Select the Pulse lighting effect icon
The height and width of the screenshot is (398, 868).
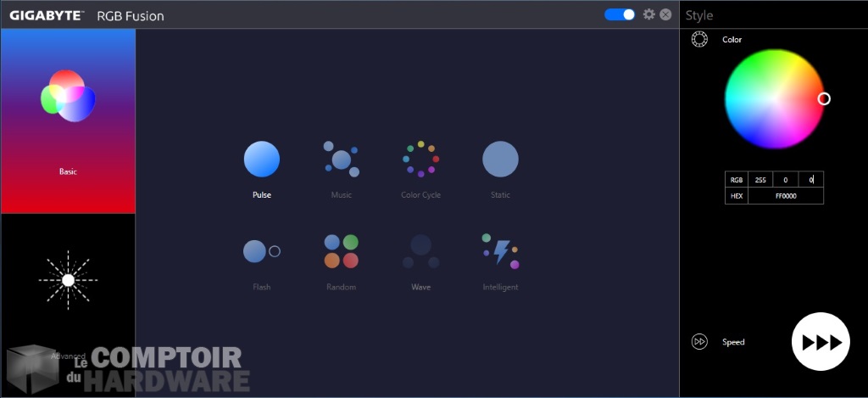coord(262,159)
